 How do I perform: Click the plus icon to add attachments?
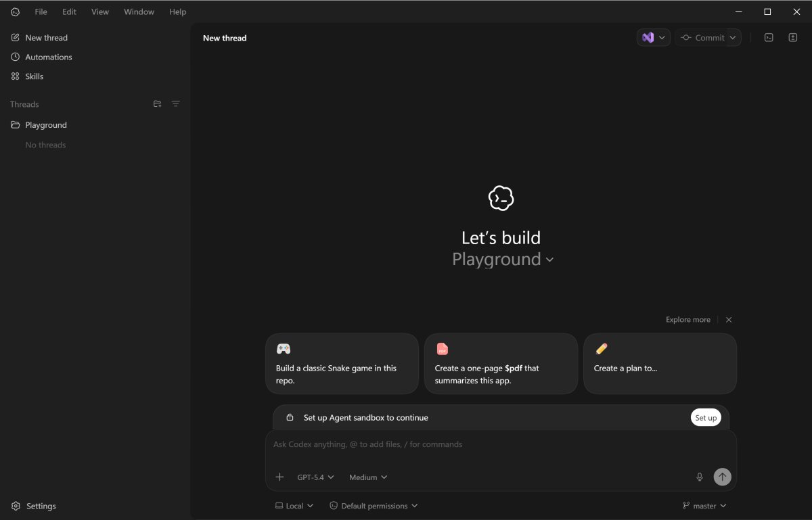[279, 477]
